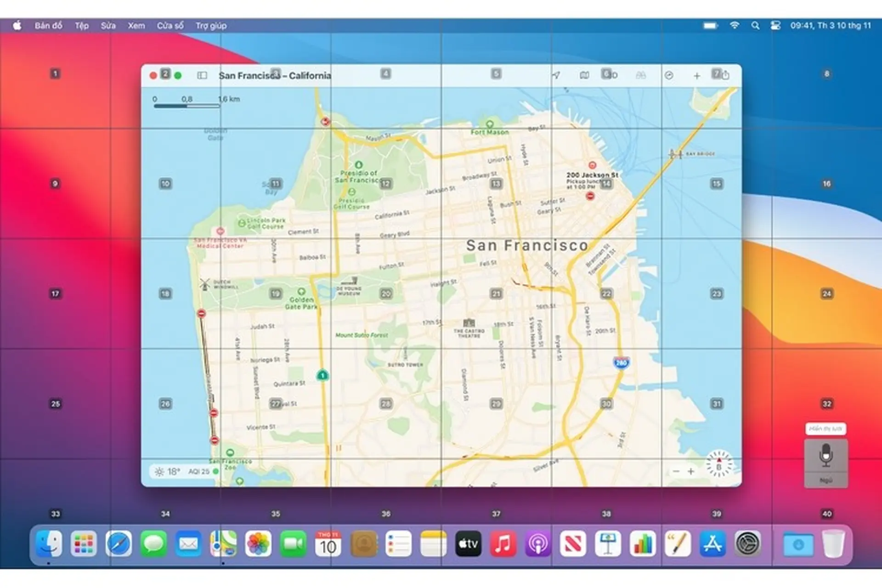The width and height of the screenshot is (882, 588).
Task: Open the Share icon in Maps toolbar
Action: tap(725, 75)
